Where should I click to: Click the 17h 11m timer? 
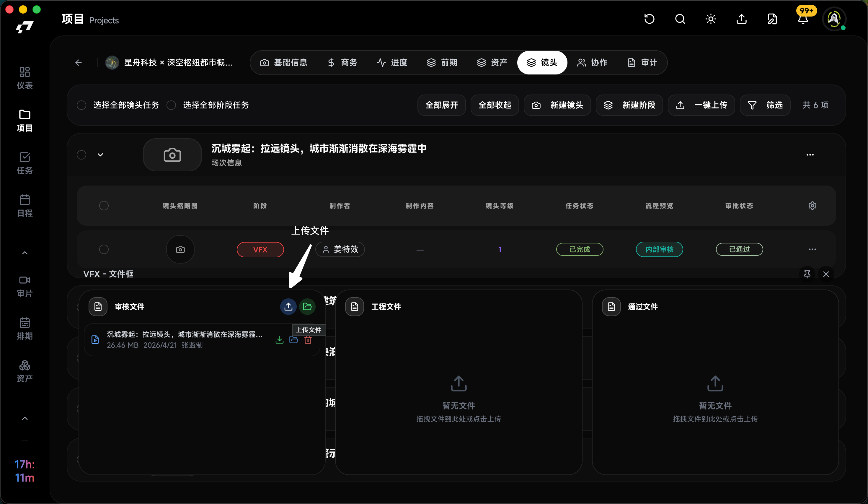click(x=25, y=471)
